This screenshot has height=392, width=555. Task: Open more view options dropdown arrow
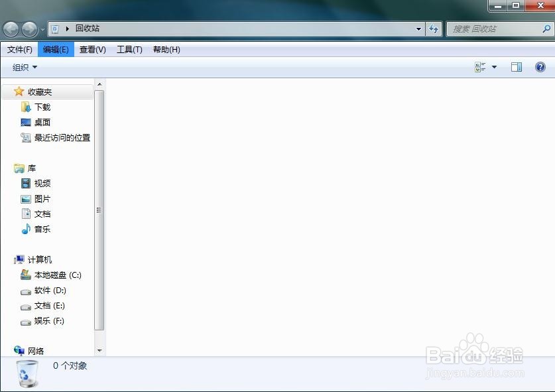coord(494,67)
